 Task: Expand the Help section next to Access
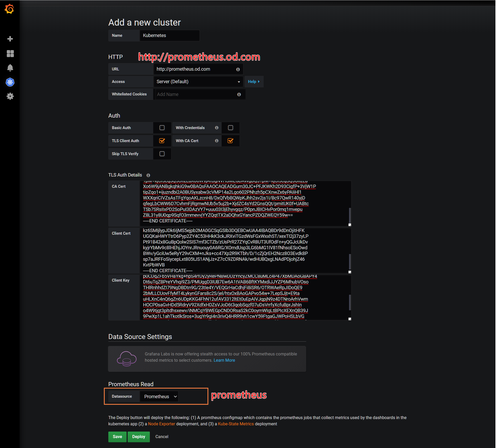click(254, 82)
